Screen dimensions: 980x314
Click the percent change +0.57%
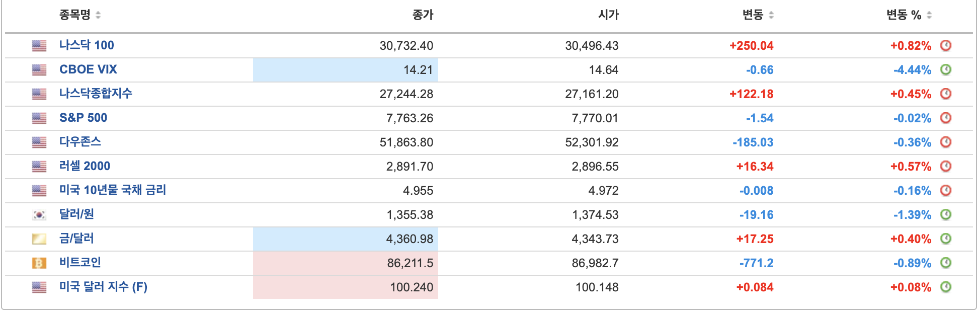tap(911, 167)
